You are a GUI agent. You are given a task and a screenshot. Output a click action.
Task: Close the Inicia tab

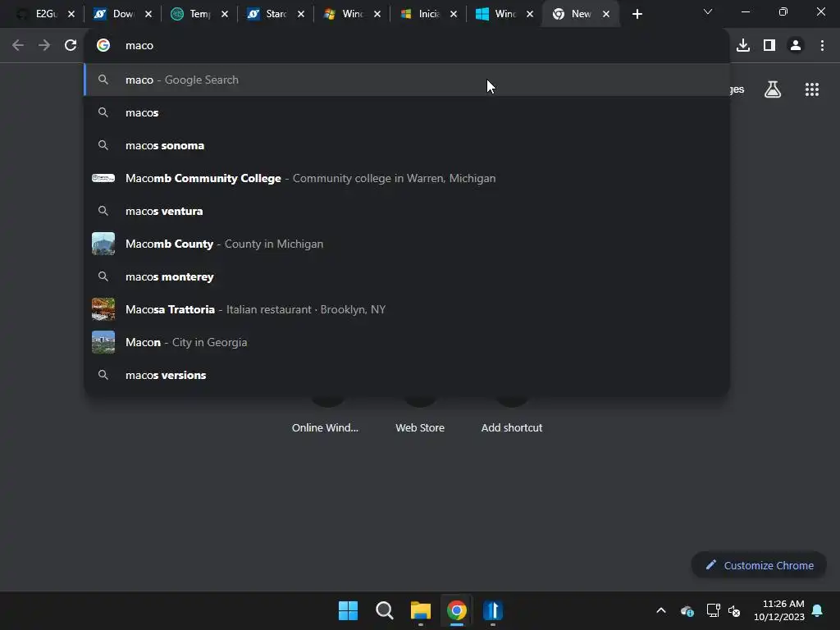[x=454, y=14]
